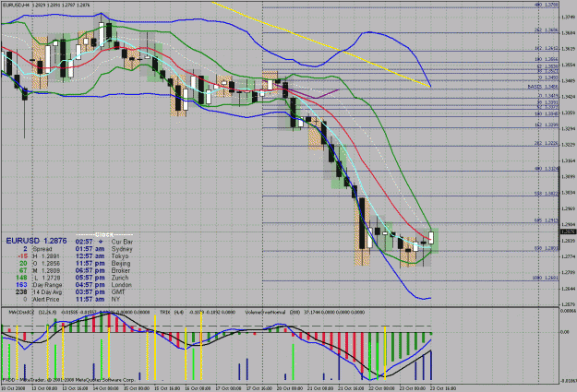Screen dimensions: 577x392
Task: Click the 1.2579 price axis label
Action: click(x=569, y=304)
